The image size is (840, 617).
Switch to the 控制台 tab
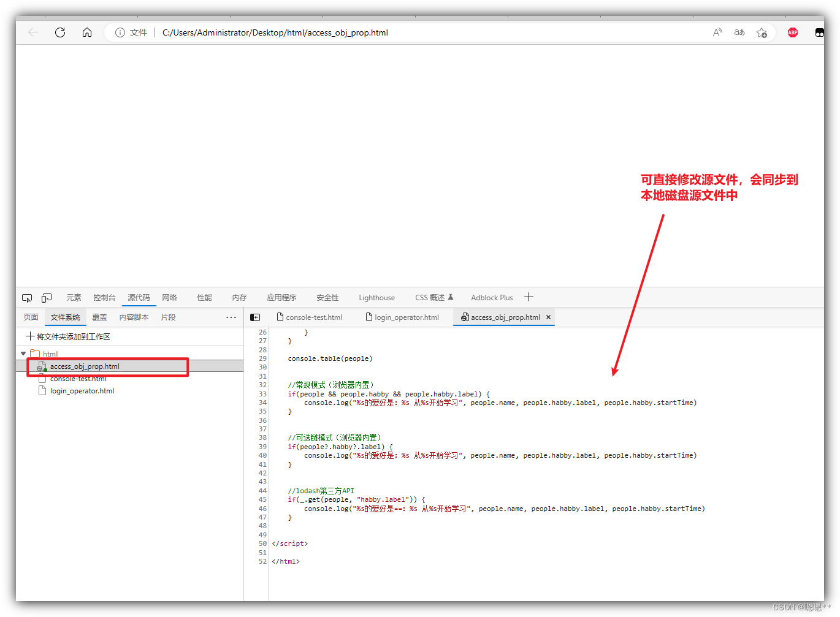tap(104, 298)
